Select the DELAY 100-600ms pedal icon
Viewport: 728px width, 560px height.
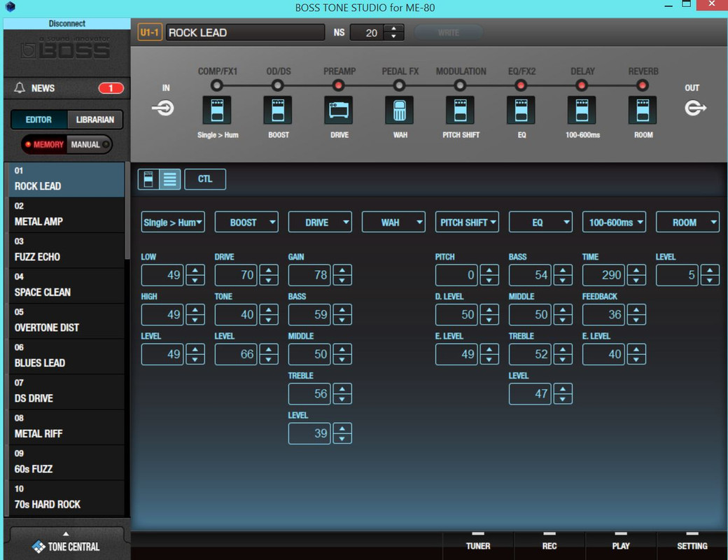tap(582, 110)
